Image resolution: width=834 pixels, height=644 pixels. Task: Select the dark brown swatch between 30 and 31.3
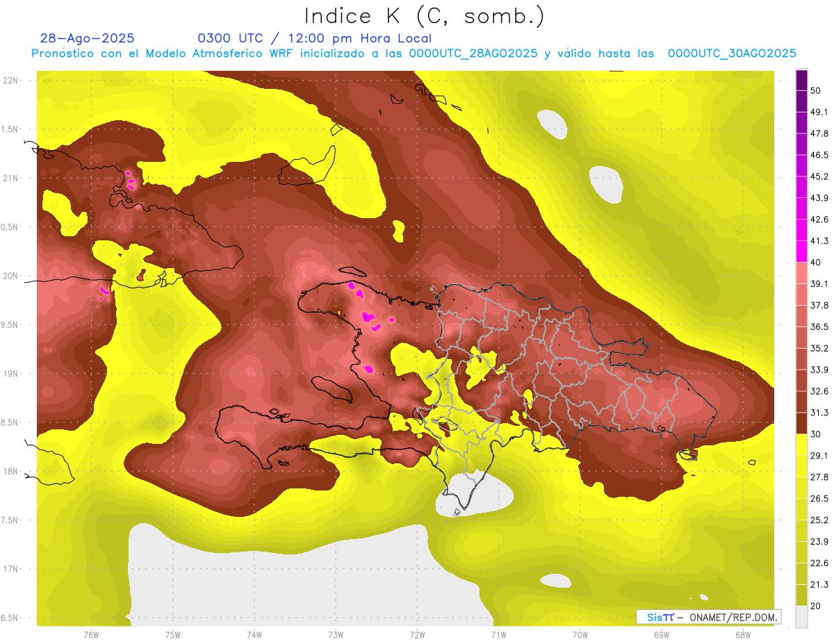(x=801, y=423)
